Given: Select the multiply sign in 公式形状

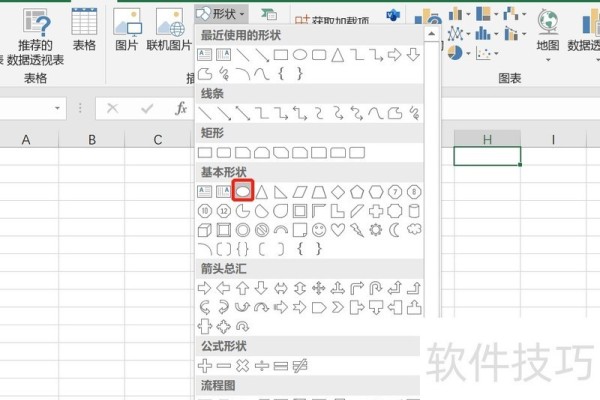Looking at the screenshot, I should coord(243,366).
